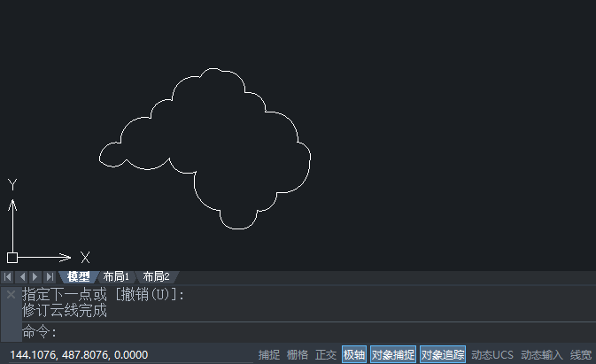Turn on 动态输入 dynamic input
This screenshot has height=364, width=596.
[542, 355]
